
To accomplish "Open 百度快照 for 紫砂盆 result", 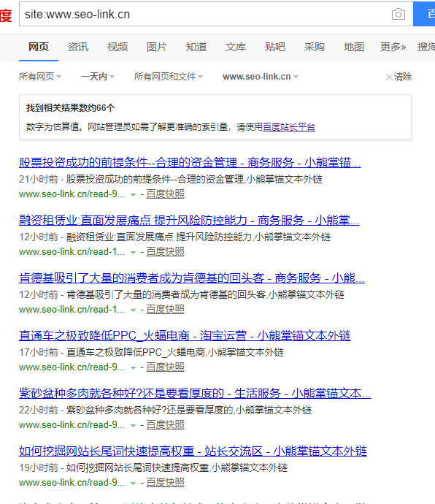I will click(x=165, y=425).
